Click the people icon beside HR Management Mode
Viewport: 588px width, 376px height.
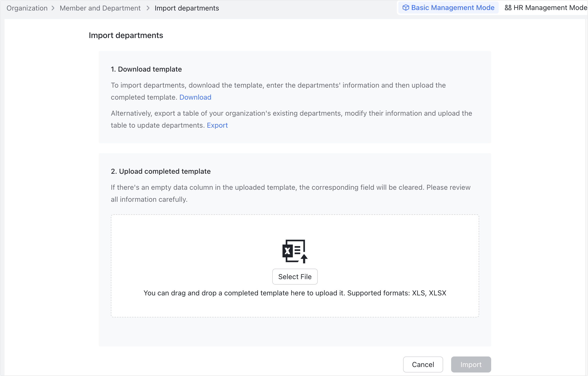[508, 8]
